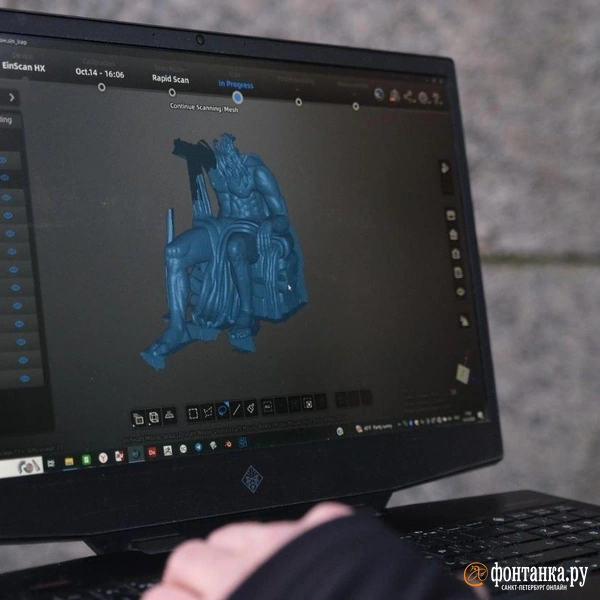Open Blender from the Windows taskbar
This screenshot has height=600, width=600.
(228, 445)
